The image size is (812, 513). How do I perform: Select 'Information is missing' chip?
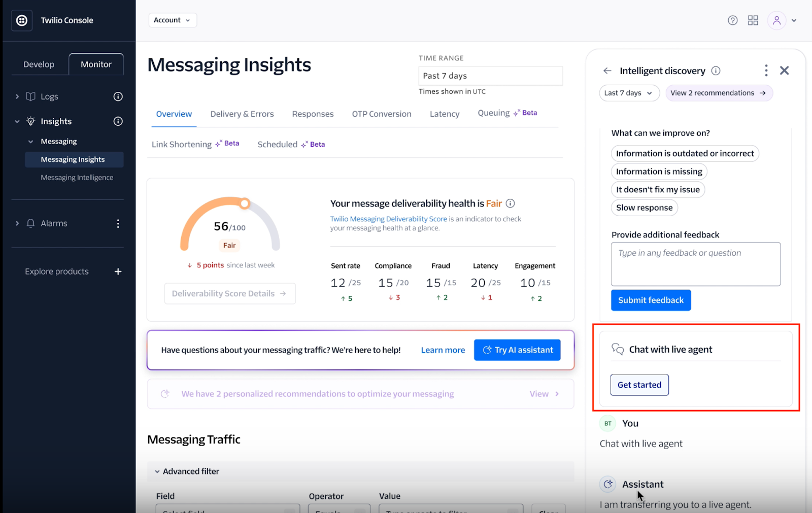point(659,172)
